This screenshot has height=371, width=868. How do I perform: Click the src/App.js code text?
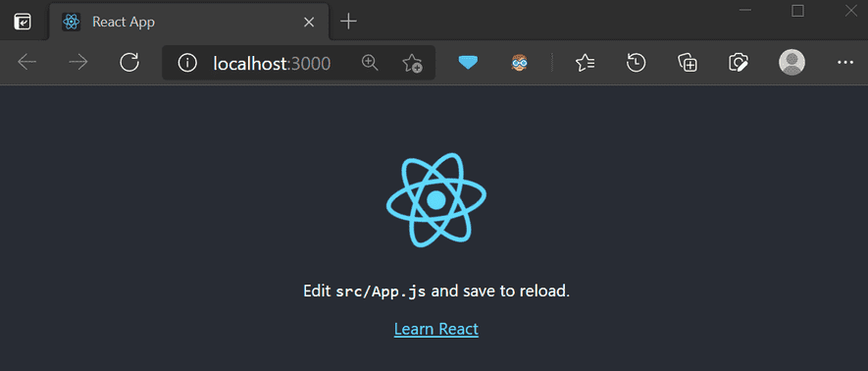tap(381, 291)
